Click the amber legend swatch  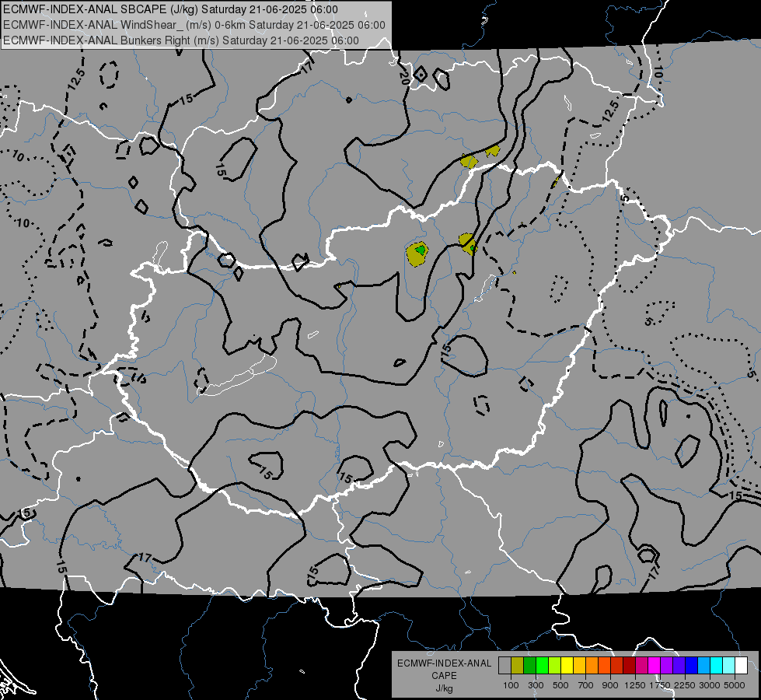coord(579,666)
